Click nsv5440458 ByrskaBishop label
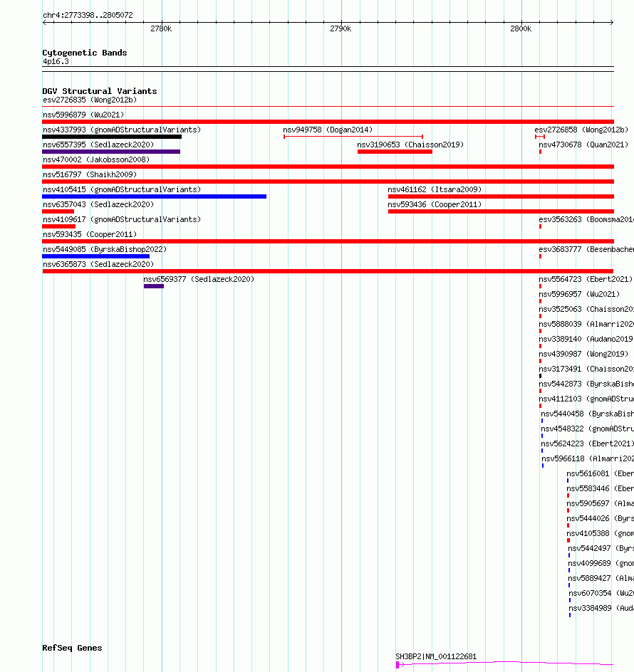The image size is (634, 672). 587,414
